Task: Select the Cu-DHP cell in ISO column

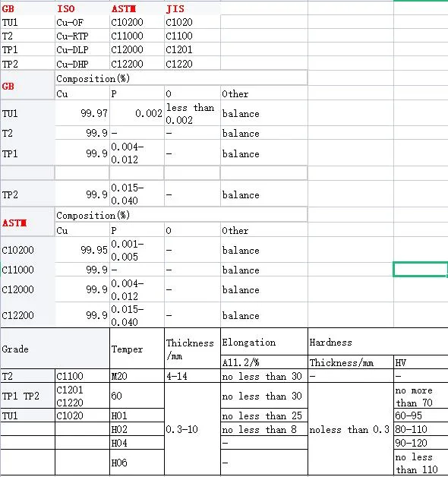Action: pos(82,64)
